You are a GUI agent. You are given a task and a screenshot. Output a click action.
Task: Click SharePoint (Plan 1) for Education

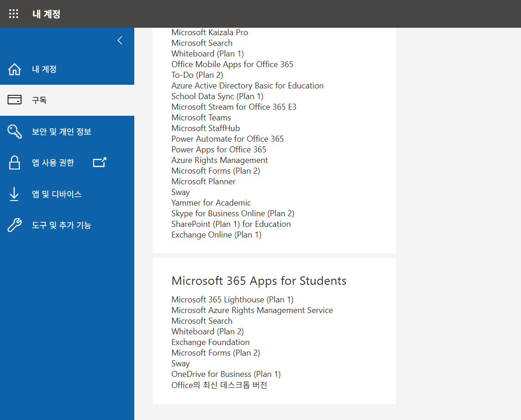(x=231, y=224)
